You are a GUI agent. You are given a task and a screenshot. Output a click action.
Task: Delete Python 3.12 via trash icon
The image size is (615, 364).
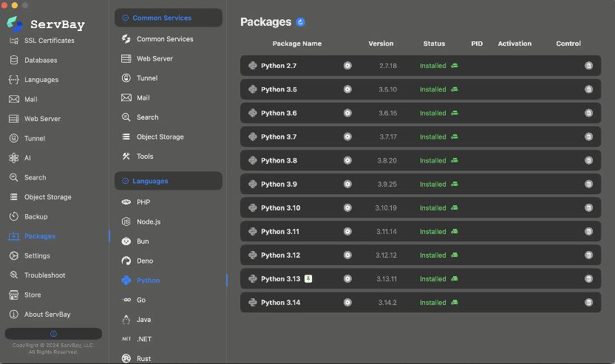[x=588, y=255]
